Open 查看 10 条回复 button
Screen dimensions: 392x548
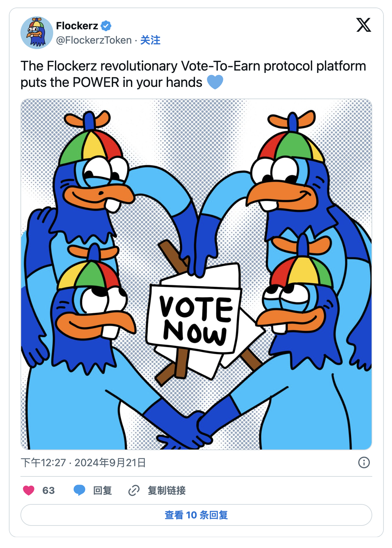pos(196,515)
